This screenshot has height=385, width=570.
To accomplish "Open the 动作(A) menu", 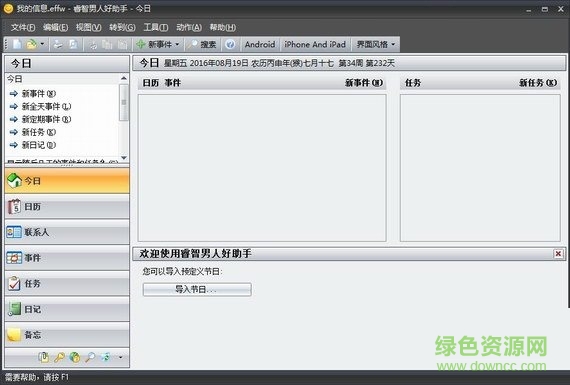I will coord(189,27).
